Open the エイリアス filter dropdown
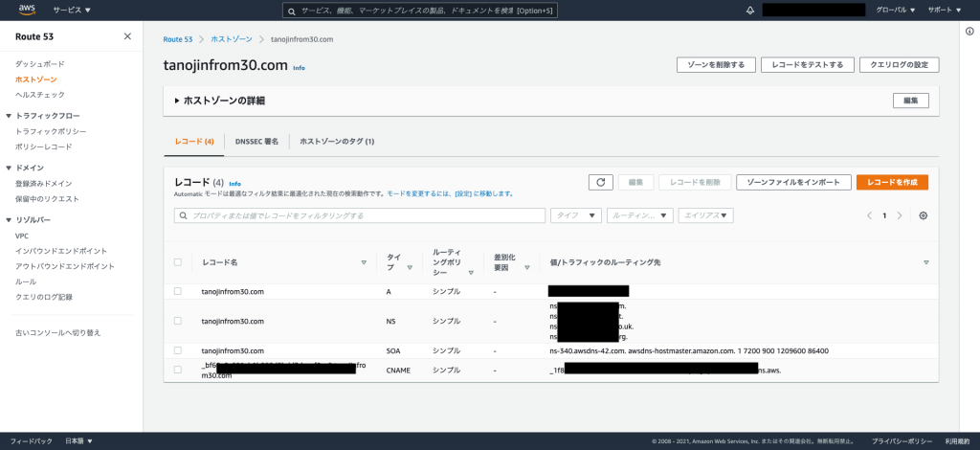The height and width of the screenshot is (450, 980). [x=705, y=215]
